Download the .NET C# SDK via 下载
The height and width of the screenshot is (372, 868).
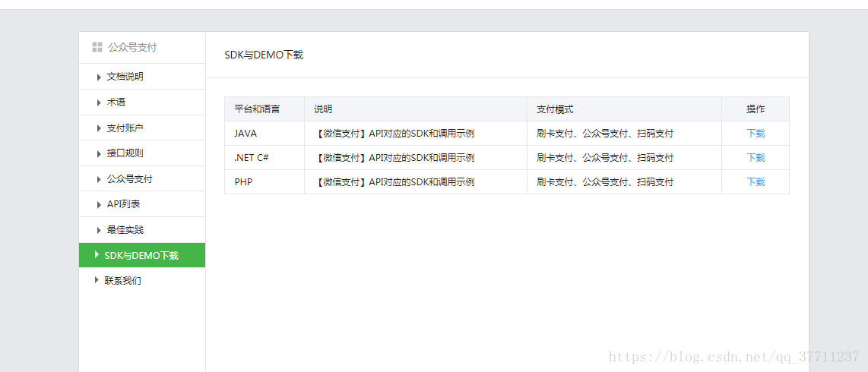pos(756,158)
